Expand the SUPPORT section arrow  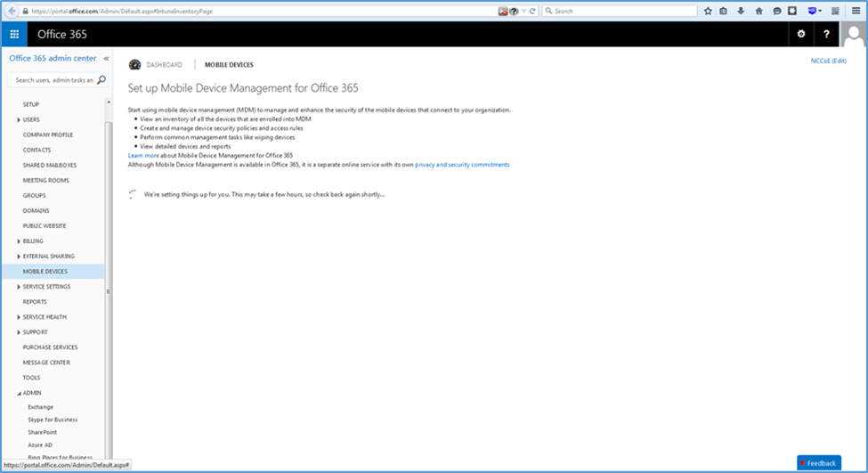tap(19, 332)
